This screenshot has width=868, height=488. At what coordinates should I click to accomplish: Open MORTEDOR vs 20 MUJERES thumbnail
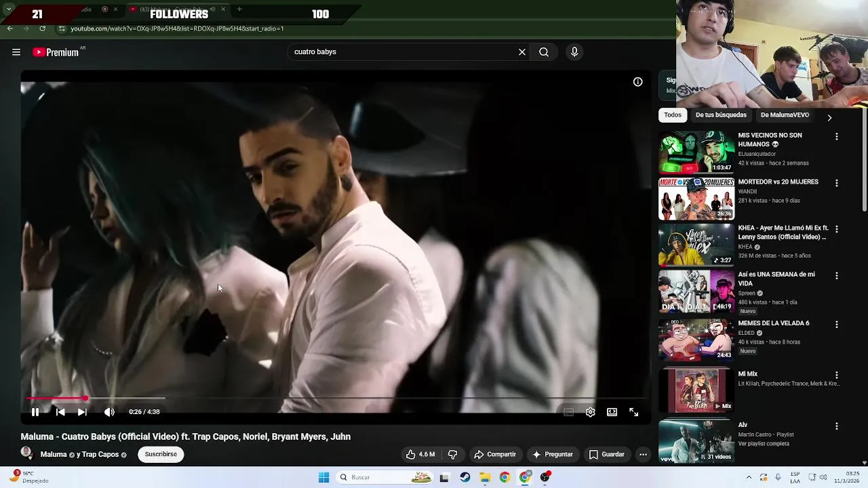pyautogui.click(x=696, y=199)
